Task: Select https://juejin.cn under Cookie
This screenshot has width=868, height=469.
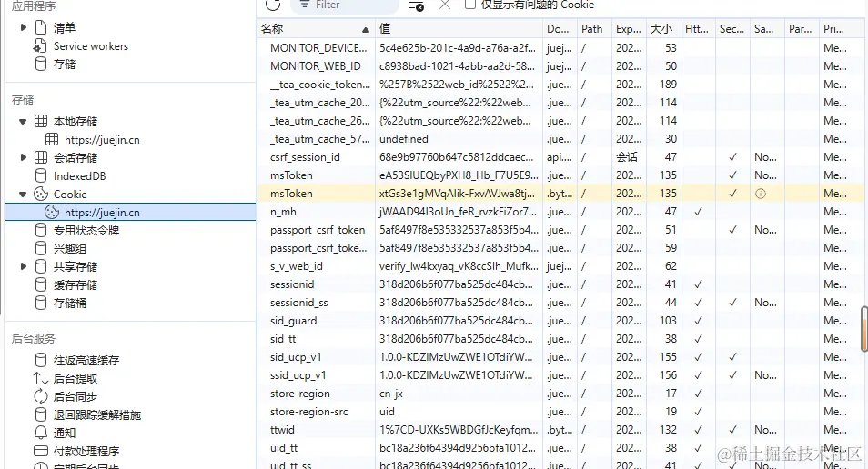Action: tap(102, 213)
